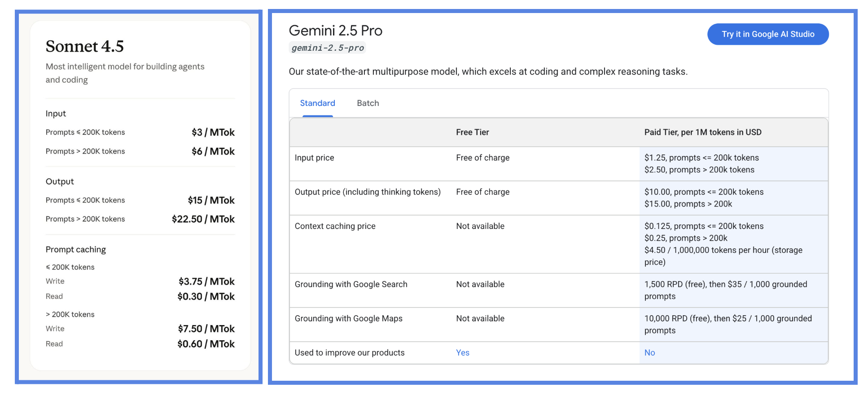The height and width of the screenshot is (396, 868).
Task: Select the $3 / MTok input price
Action: pos(212,132)
